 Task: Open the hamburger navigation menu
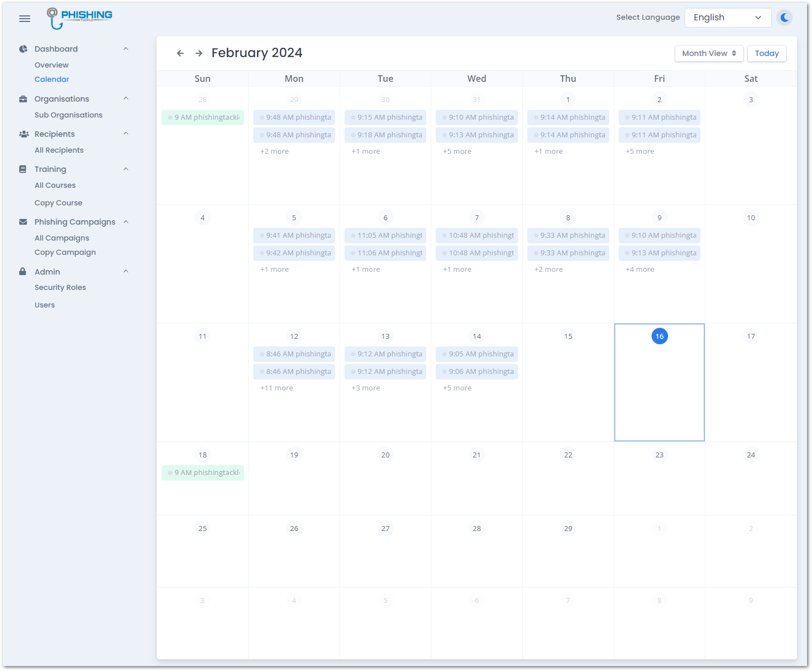point(24,18)
